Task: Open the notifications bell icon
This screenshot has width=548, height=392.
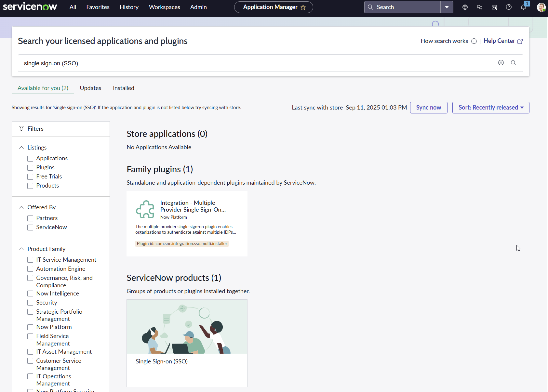Action: [x=524, y=7]
